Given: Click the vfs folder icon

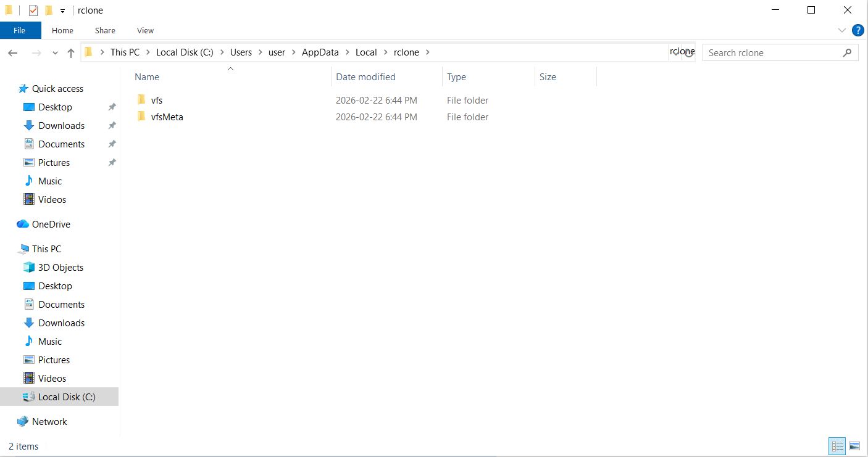Looking at the screenshot, I should point(141,99).
